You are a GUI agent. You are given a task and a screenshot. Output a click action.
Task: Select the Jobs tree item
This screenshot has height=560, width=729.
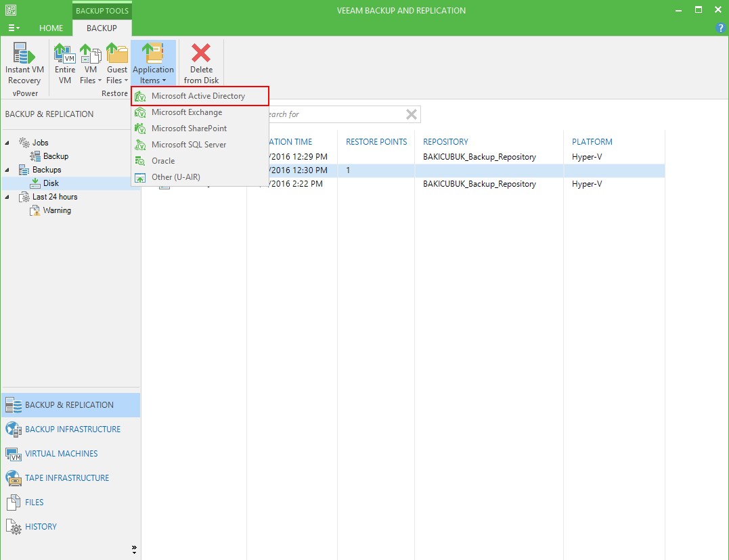(41, 143)
